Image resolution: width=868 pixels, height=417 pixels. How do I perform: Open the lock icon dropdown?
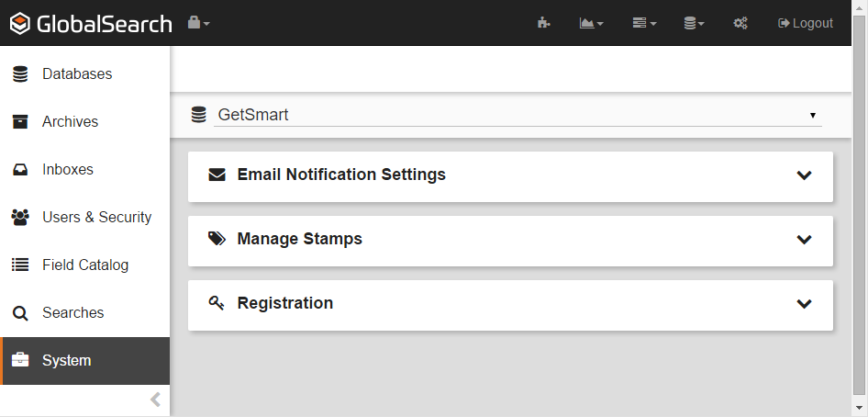(198, 23)
